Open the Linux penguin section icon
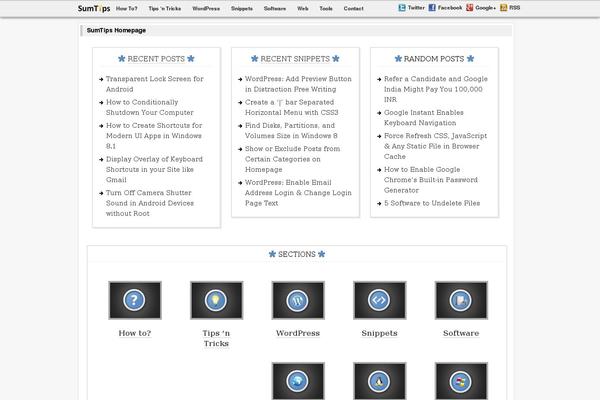This screenshot has width=600, height=400. tap(379, 381)
